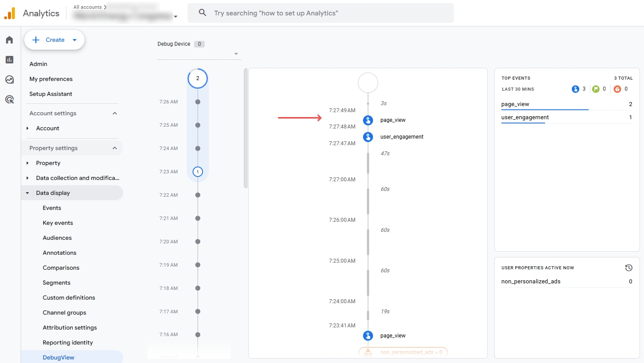Open the Key events menu item
The width and height of the screenshot is (644, 363).
(x=58, y=223)
